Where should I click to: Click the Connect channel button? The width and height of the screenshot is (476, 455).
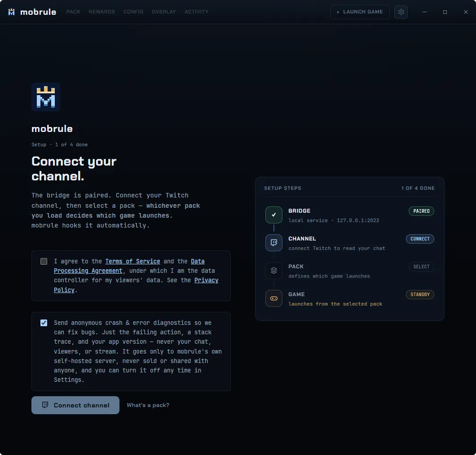coord(75,405)
